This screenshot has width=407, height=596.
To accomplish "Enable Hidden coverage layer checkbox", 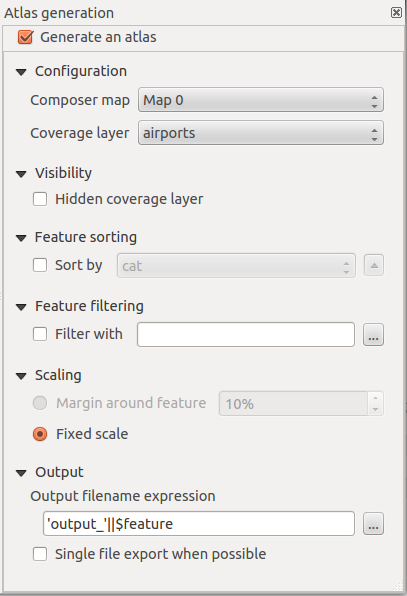I will click(40, 199).
